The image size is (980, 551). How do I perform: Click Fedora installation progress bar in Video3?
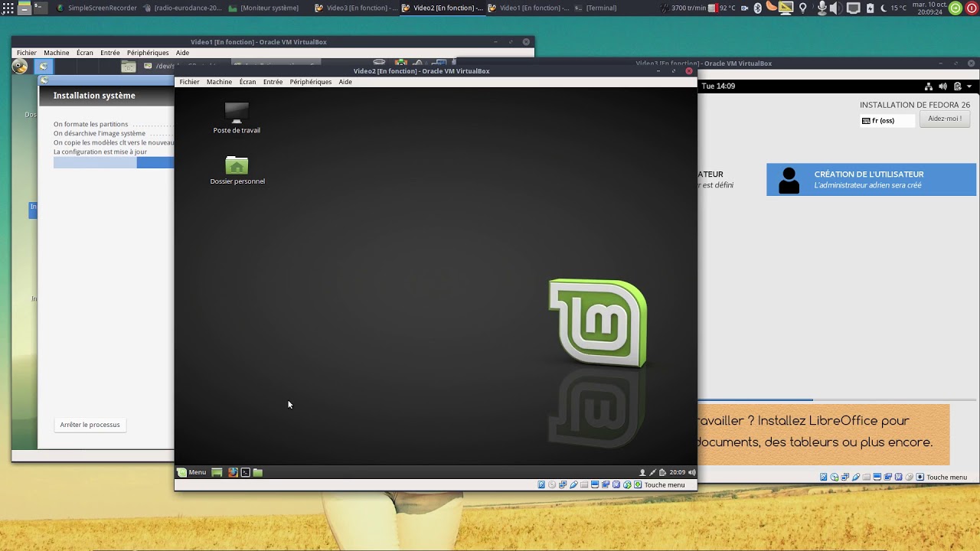(x=838, y=399)
